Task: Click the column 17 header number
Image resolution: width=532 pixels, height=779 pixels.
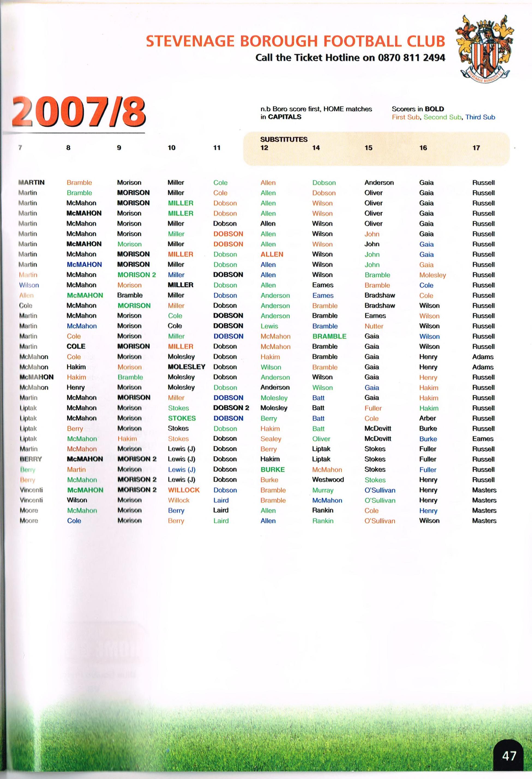Action: click(x=476, y=148)
